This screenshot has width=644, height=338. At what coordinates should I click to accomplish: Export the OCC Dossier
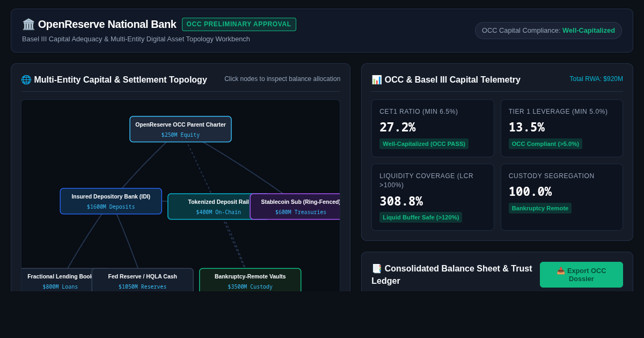[x=581, y=275]
